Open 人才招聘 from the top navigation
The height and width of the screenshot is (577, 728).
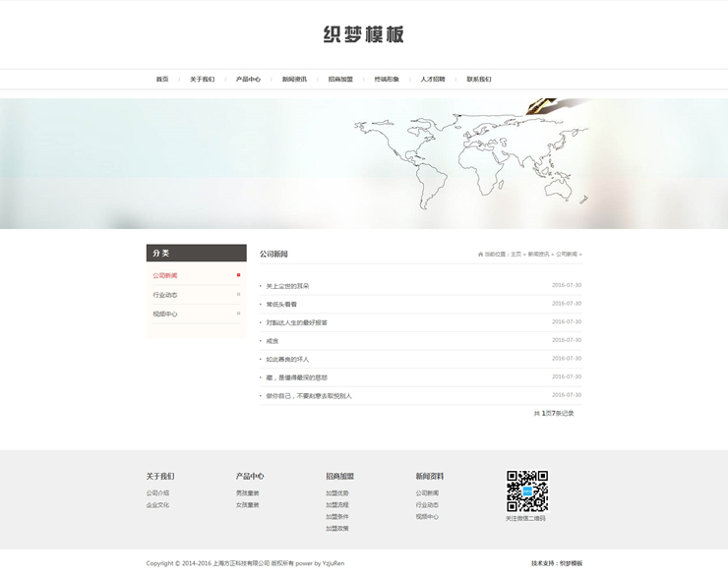tap(433, 79)
